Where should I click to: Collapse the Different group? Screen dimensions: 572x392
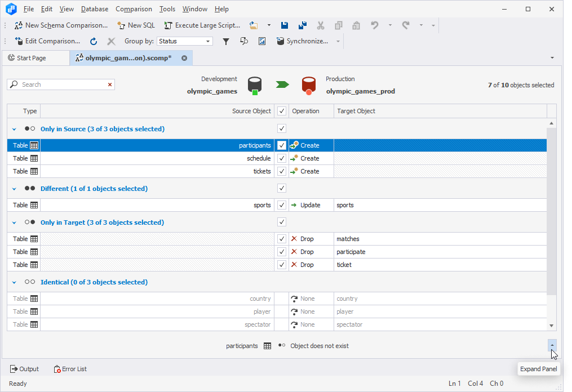(x=14, y=189)
